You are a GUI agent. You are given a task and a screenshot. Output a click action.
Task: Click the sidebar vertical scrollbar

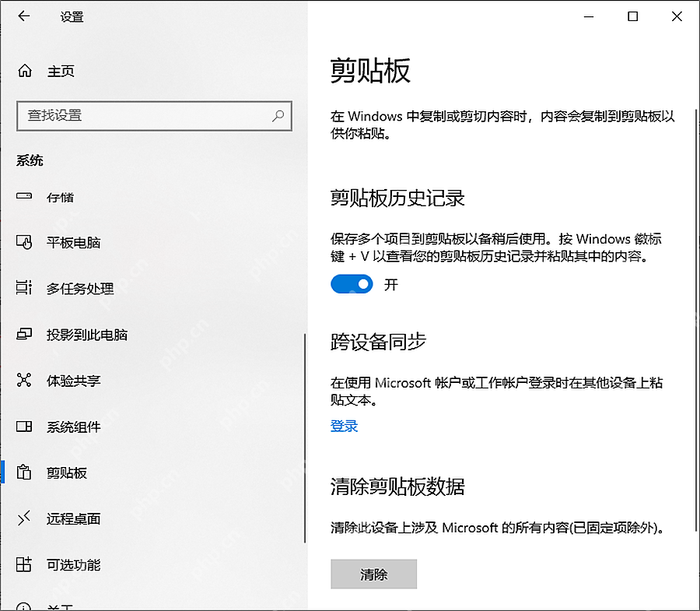tap(305, 437)
